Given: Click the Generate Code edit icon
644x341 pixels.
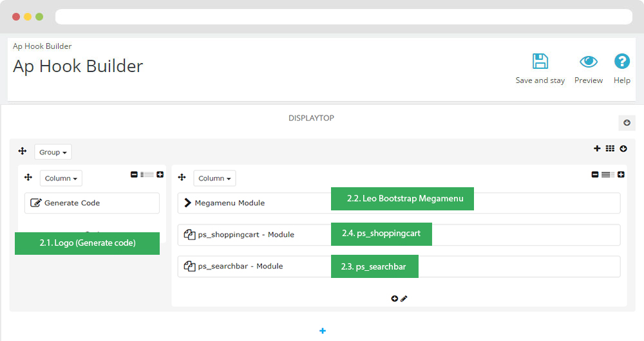Looking at the screenshot, I should (35, 203).
